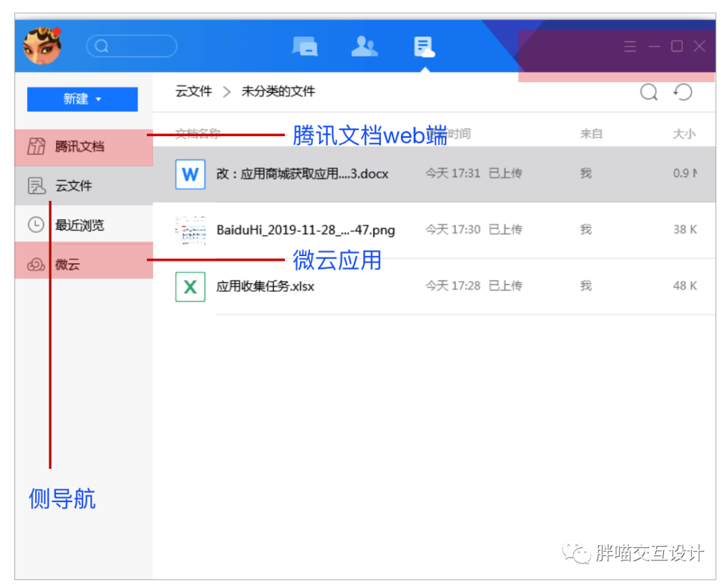Click the 云文件 sidebar icon
The image size is (728, 585).
[36, 186]
